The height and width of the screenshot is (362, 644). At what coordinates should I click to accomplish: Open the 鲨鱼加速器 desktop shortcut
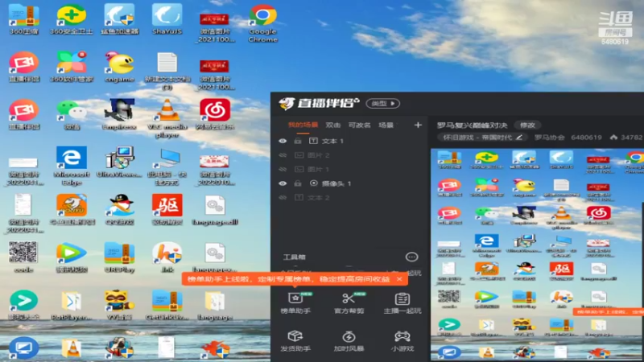tap(119, 19)
